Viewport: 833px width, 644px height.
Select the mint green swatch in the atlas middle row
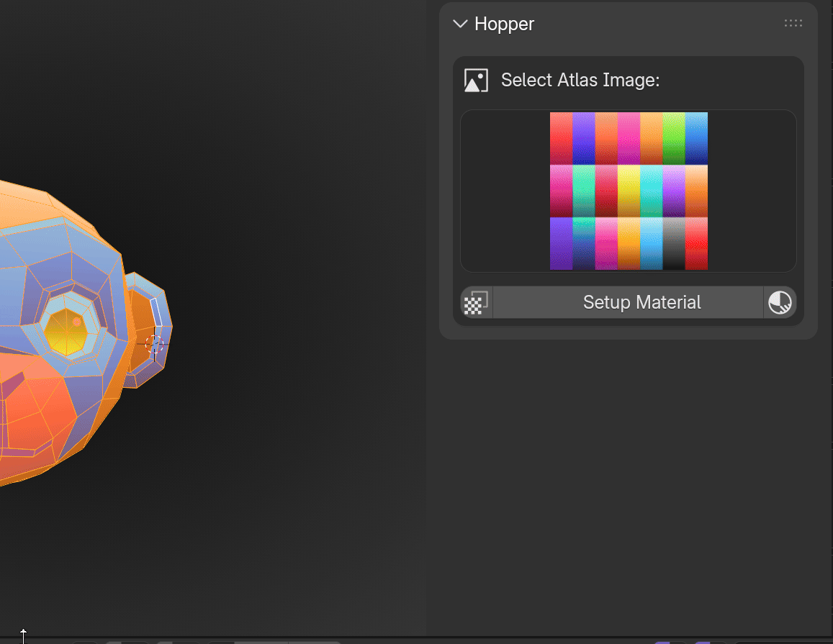584,191
